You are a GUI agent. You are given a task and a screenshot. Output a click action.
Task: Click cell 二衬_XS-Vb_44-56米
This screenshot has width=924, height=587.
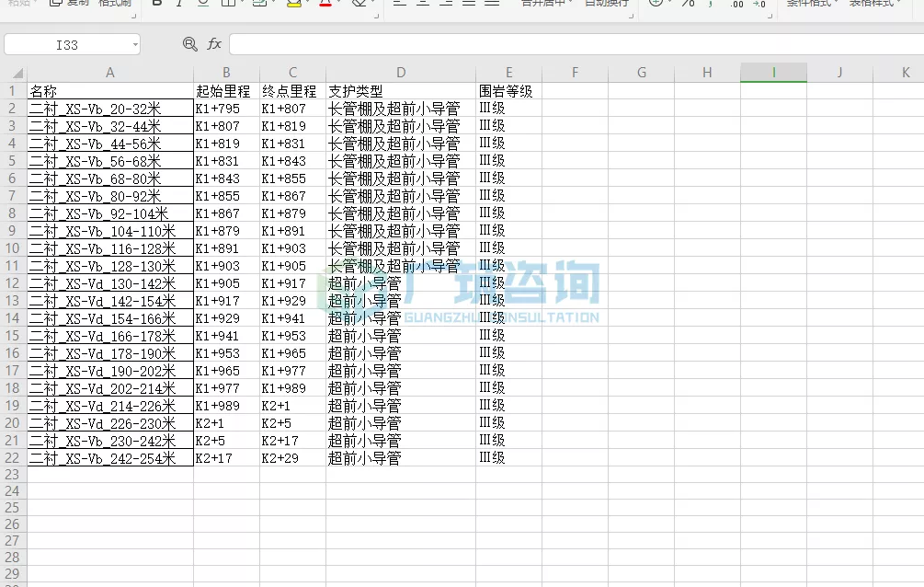coord(110,144)
